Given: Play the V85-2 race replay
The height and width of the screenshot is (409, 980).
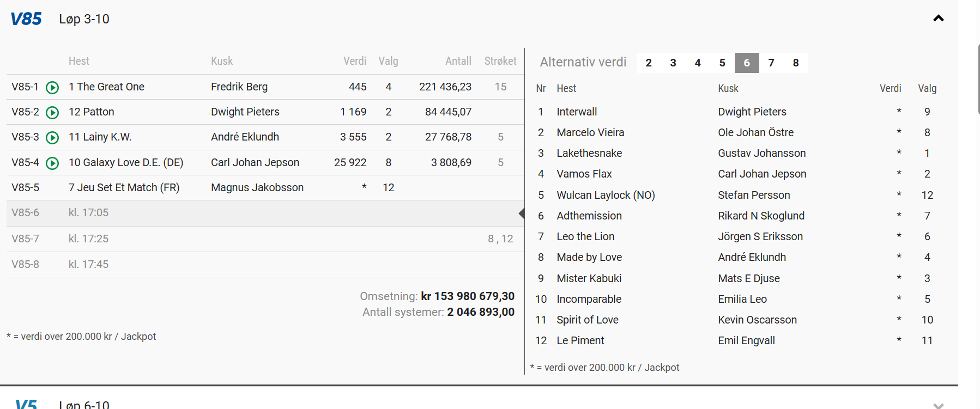Looking at the screenshot, I should click(x=52, y=112).
